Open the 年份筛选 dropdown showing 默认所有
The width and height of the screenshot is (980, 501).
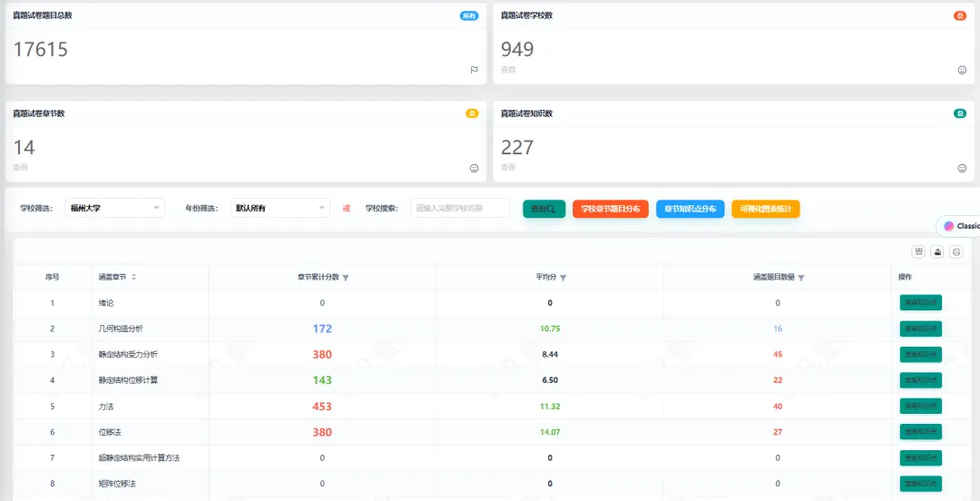click(280, 208)
